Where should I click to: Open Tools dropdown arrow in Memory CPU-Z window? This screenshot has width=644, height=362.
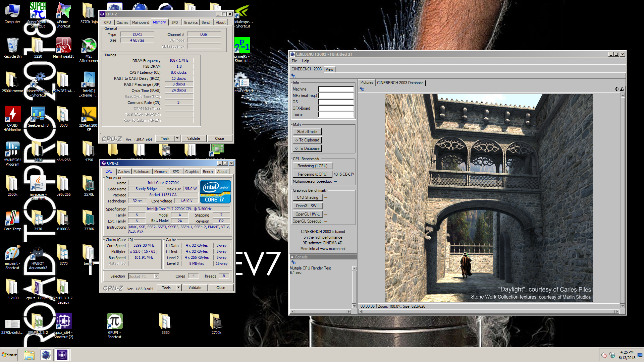pos(177,138)
